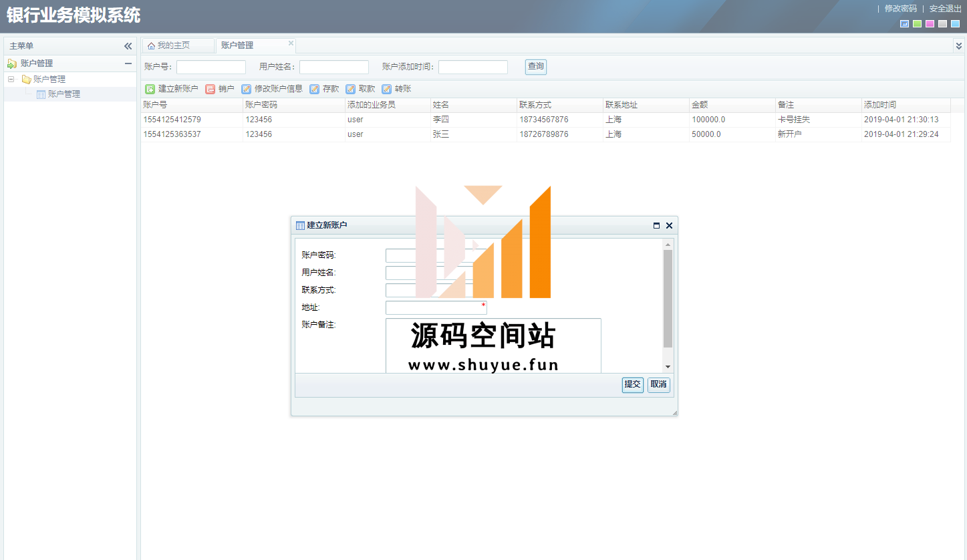Viewport: 967px width, 560px height.
Task: Click phone cell 18734567876
Action: [560, 120]
